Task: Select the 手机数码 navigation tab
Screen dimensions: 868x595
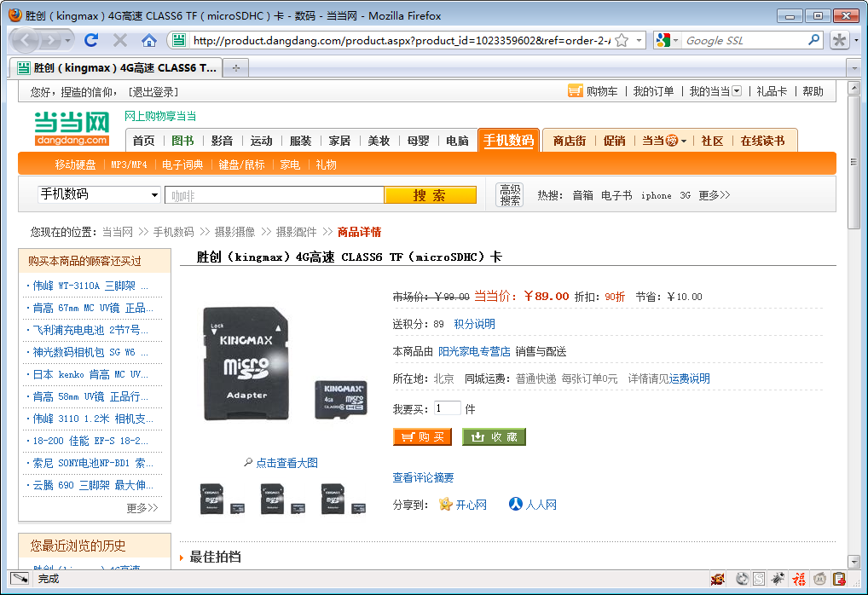Action: click(x=508, y=140)
